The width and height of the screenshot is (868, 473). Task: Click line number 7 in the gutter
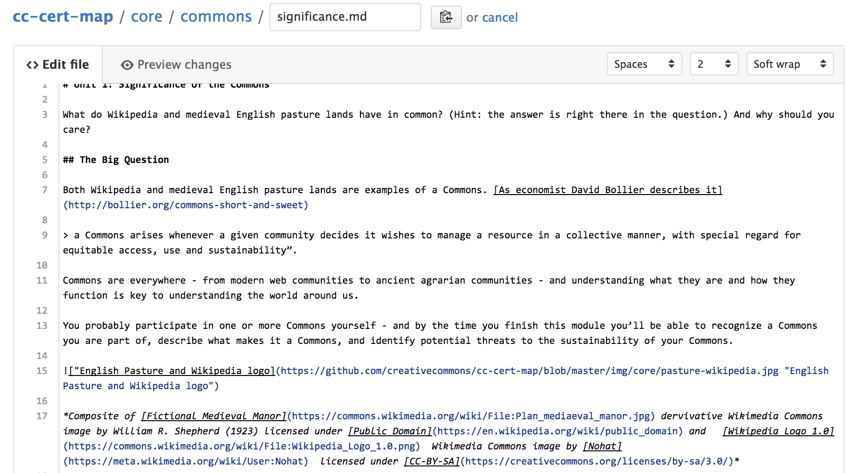click(45, 190)
